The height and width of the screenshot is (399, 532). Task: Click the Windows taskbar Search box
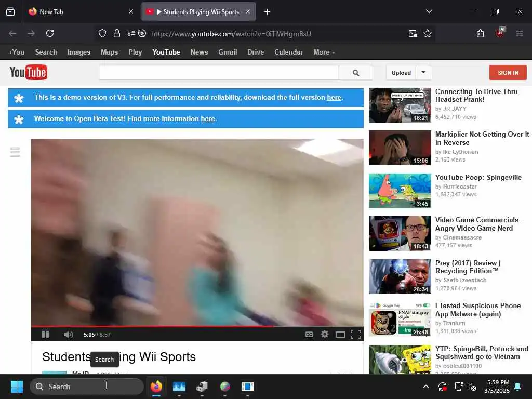tap(87, 387)
